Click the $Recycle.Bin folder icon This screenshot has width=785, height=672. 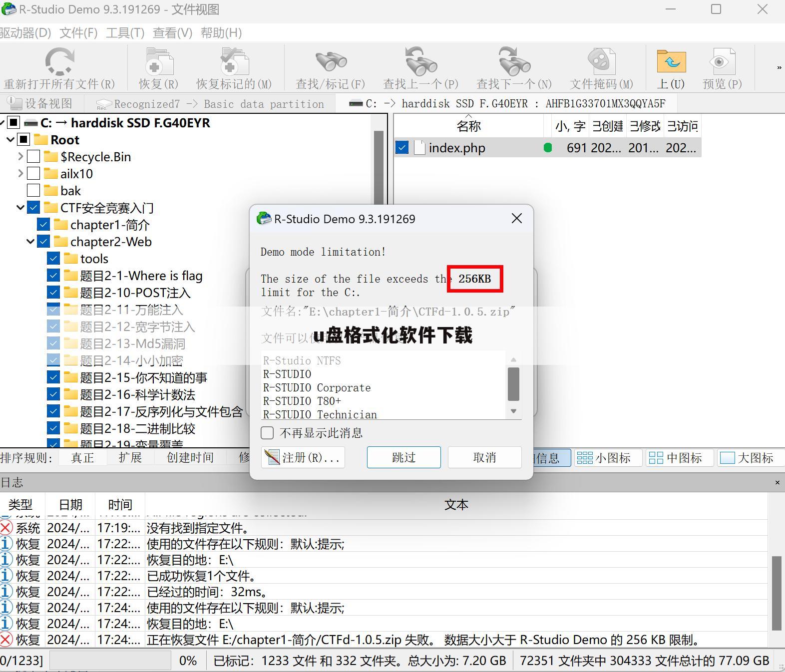coord(50,157)
